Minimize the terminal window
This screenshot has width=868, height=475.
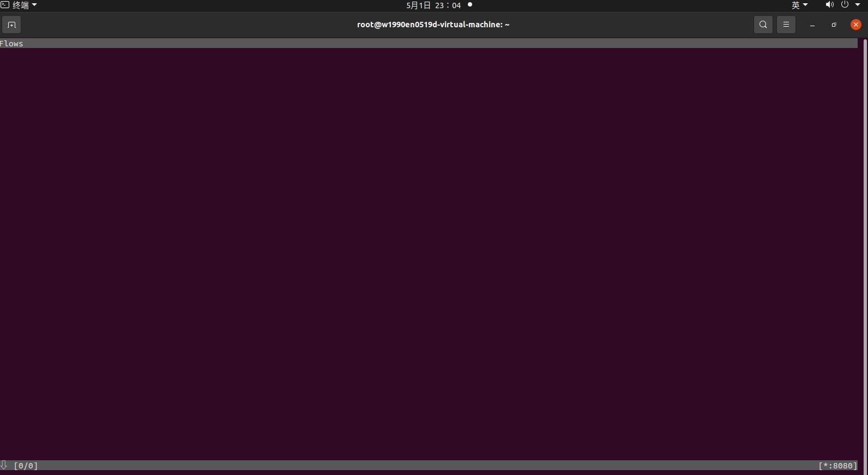tap(812, 25)
